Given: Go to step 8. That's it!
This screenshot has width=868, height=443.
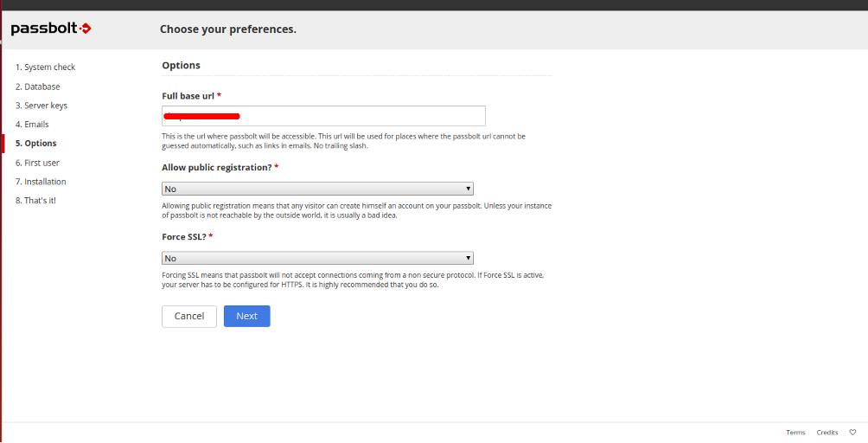Looking at the screenshot, I should tap(36, 201).
